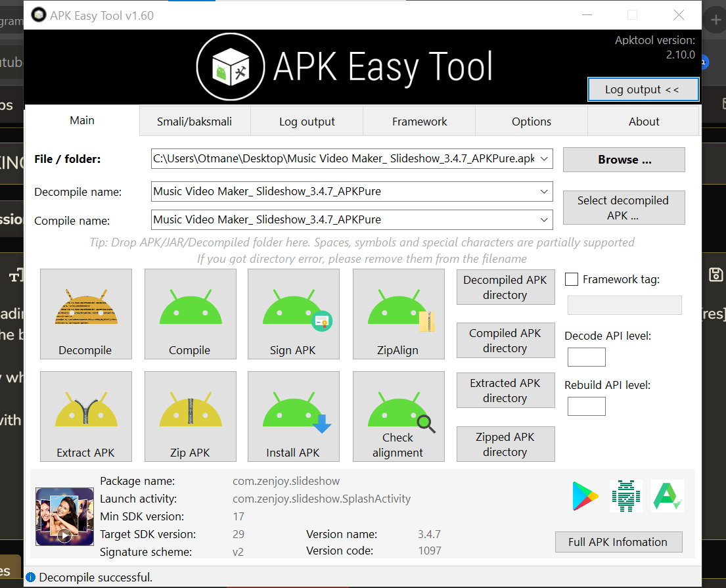Open the APKPure icon link

click(668, 496)
